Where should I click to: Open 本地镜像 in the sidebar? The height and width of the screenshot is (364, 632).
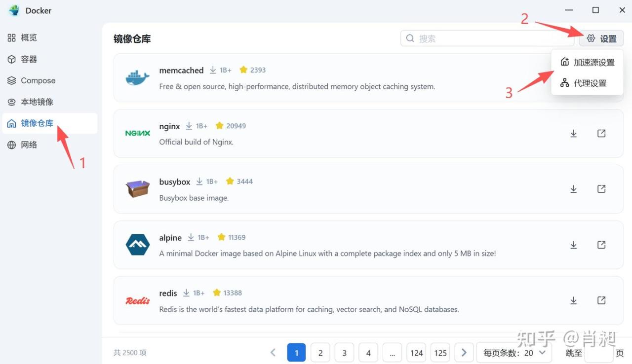pyautogui.click(x=37, y=102)
